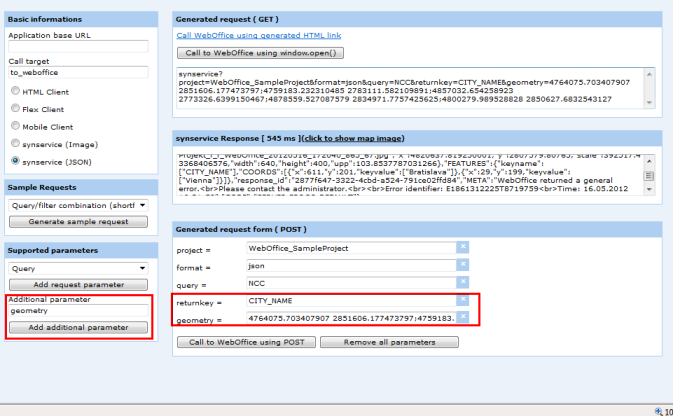Select the Mobile Client radio option
Viewport: 673px width, 416px height.
click(x=15, y=126)
